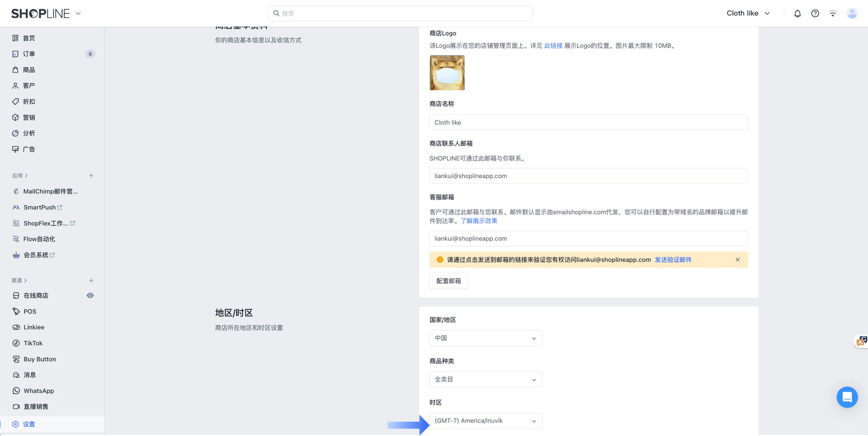
Task: Open 在线商店 text in the sidebar
Action: (x=36, y=296)
